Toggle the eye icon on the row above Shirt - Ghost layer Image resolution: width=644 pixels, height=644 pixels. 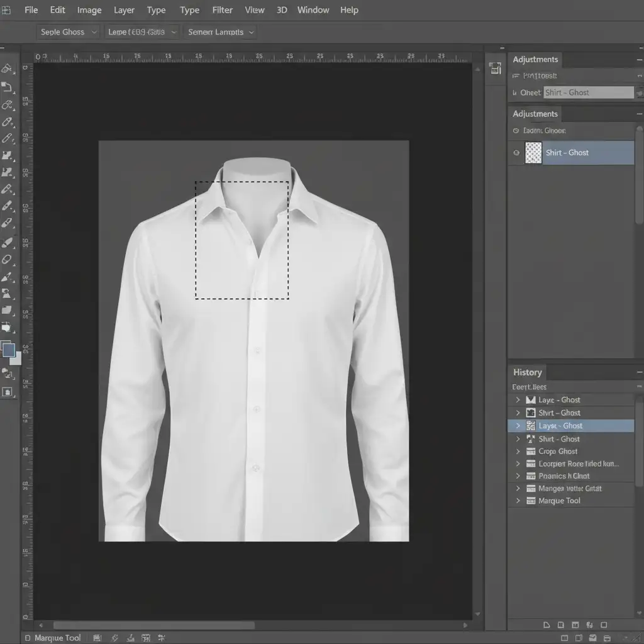(x=516, y=131)
